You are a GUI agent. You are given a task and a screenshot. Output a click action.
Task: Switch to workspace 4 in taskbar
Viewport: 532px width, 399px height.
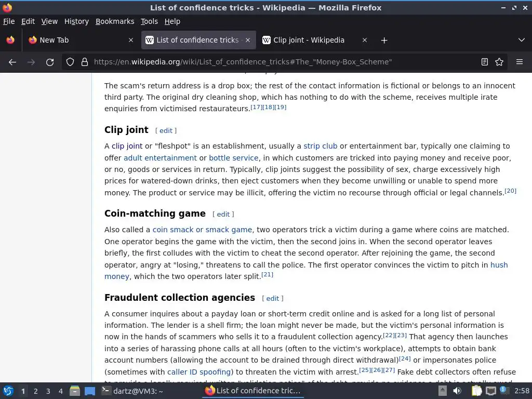pos(61,391)
